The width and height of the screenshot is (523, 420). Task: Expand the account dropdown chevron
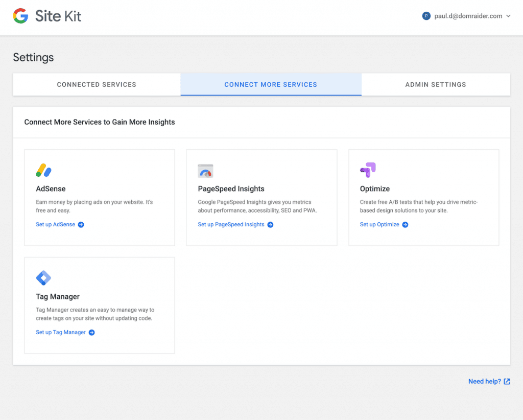(x=508, y=16)
